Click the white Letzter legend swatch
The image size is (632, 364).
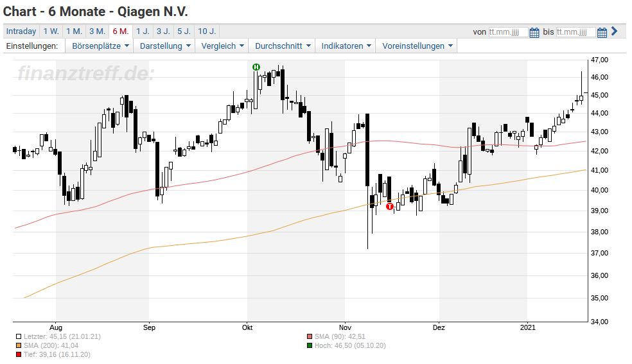point(19,336)
